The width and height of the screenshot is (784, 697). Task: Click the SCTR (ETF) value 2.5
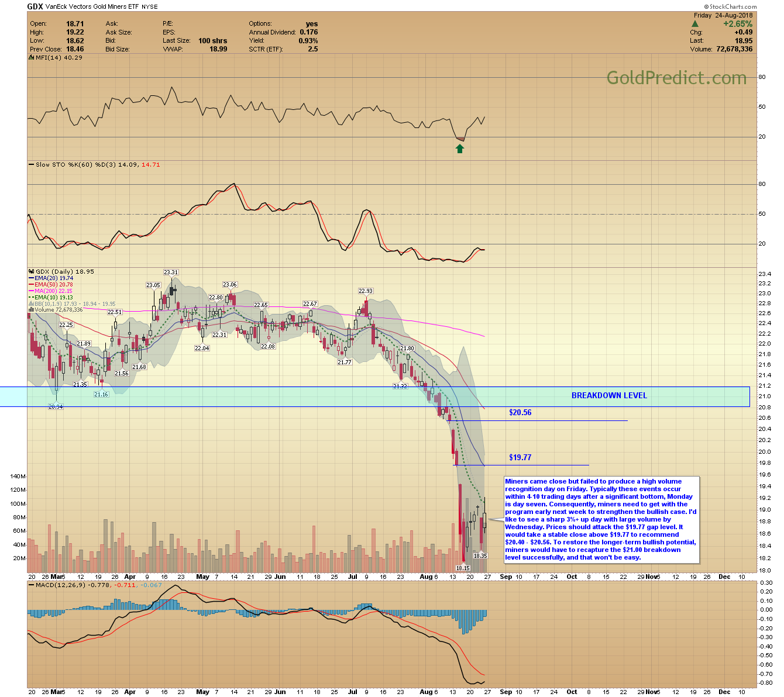pos(313,49)
